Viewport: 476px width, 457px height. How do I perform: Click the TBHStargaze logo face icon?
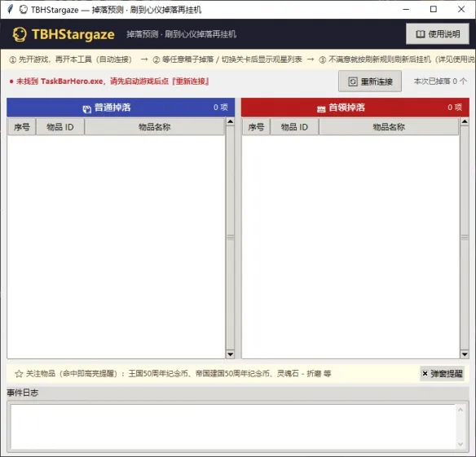coord(20,34)
